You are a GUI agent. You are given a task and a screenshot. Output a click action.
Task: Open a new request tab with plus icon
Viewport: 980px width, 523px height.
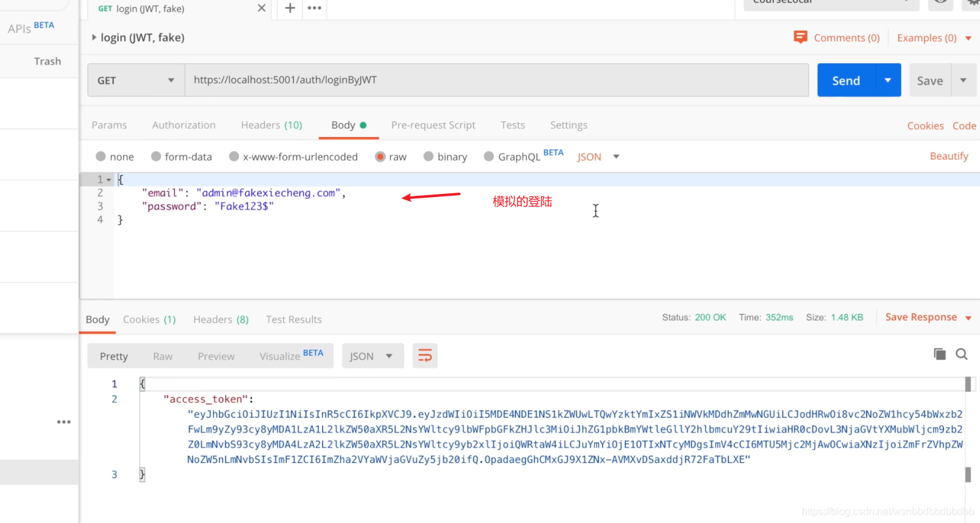tap(290, 8)
